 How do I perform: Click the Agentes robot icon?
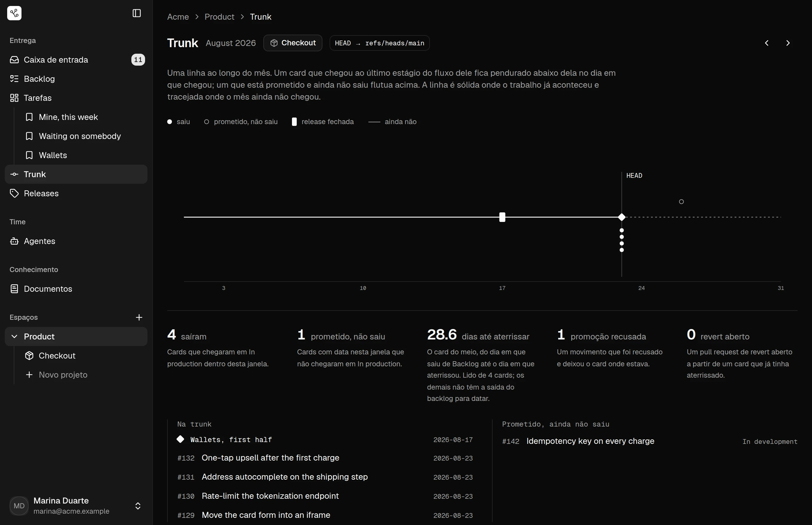coord(14,241)
